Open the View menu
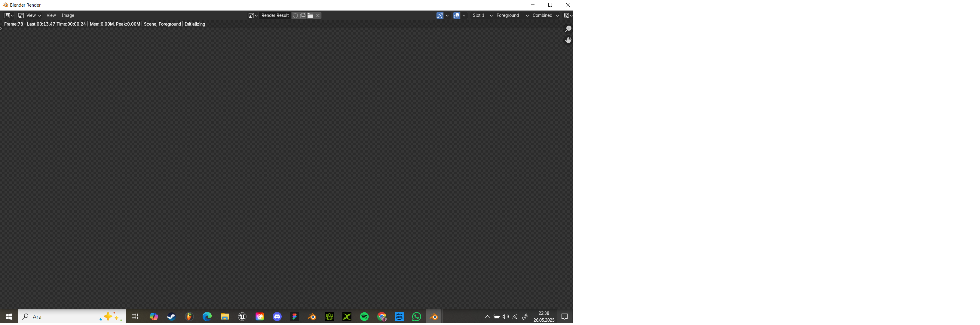This screenshot has height=325, width=980. [x=51, y=16]
